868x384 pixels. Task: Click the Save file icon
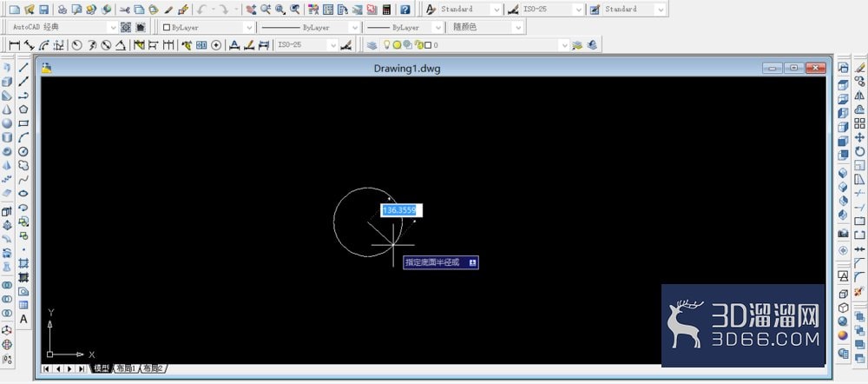43,10
